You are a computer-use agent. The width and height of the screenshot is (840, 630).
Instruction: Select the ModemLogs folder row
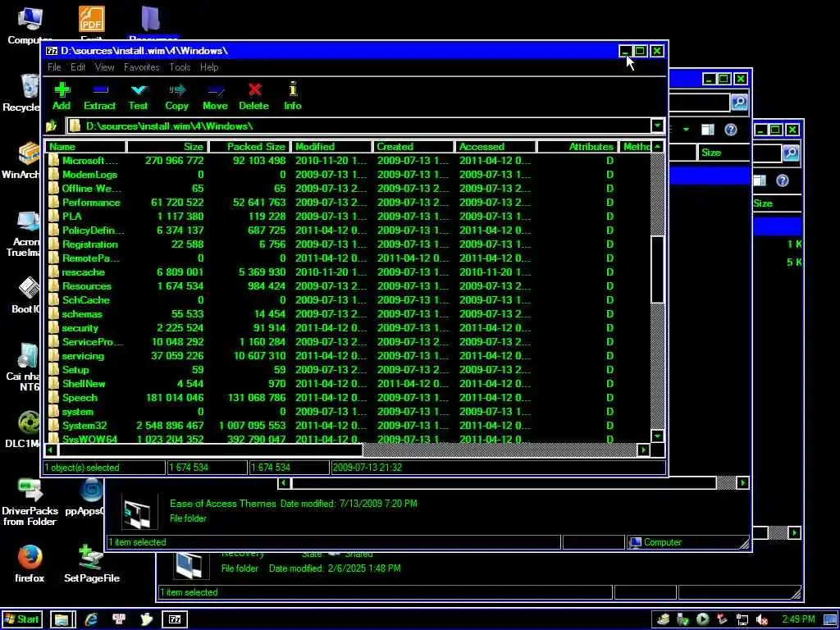point(348,175)
